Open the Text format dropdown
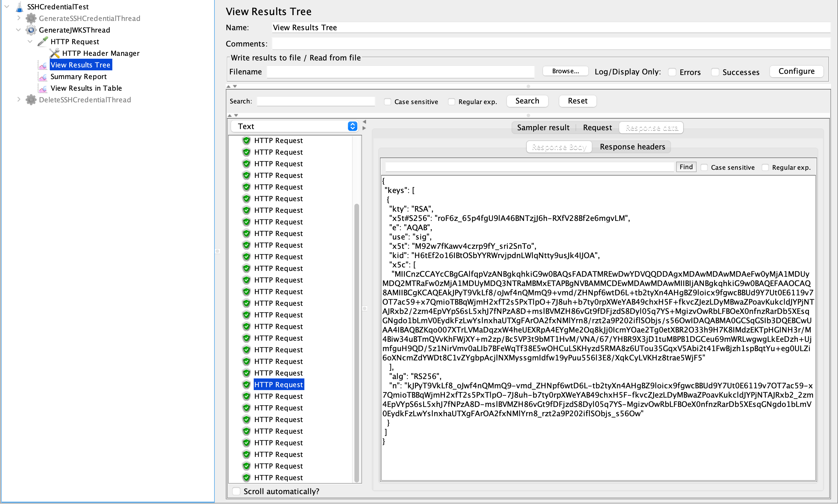The width and height of the screenshot is (838, 504). 353,126
